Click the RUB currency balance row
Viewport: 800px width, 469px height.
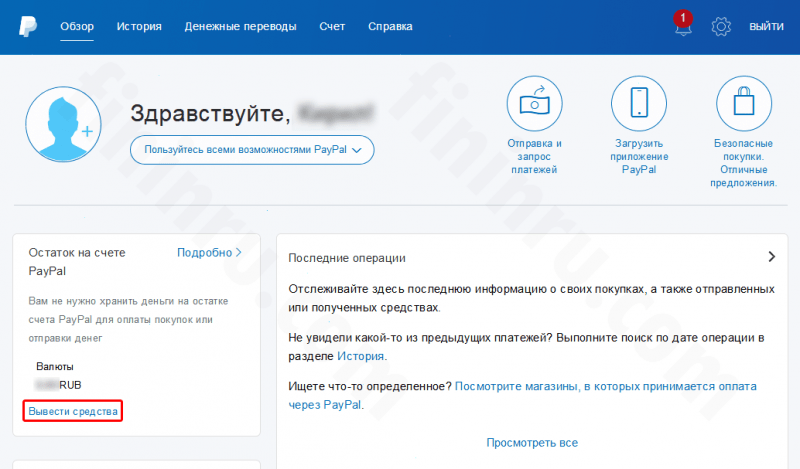58,385
